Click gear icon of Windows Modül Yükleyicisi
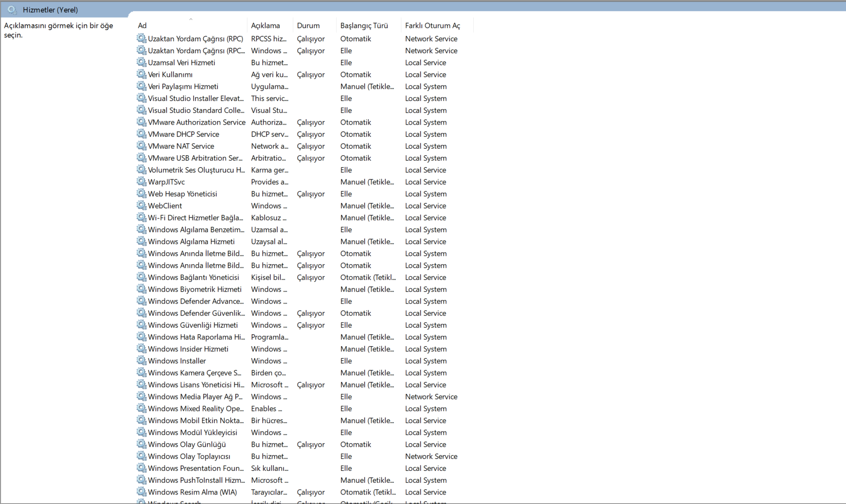The width and height of the screenshot is (846, 504). [x=141, y=433]
